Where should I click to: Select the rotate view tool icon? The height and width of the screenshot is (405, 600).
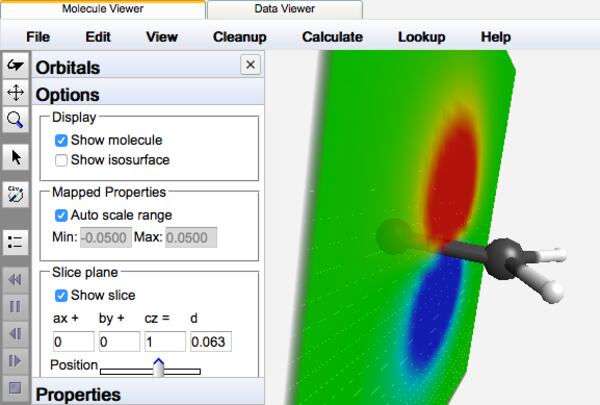pyautogui.click(x=15, y=65)
